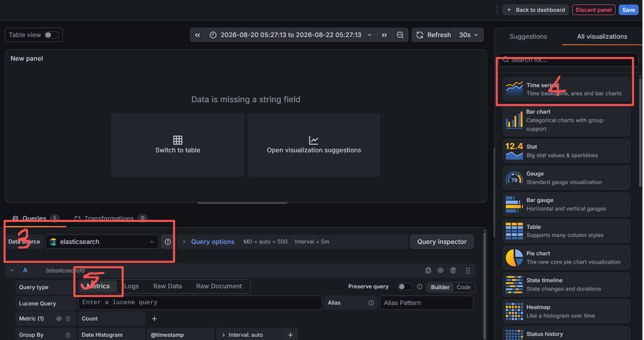
Task: Click the Alias Pattern input field
Action: (427, 303)
